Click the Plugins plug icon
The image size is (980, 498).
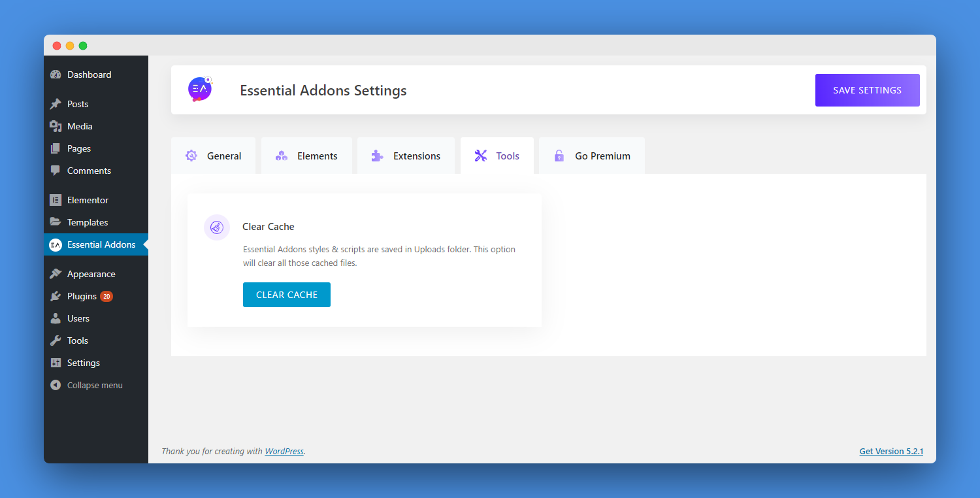tap(56, 296)
